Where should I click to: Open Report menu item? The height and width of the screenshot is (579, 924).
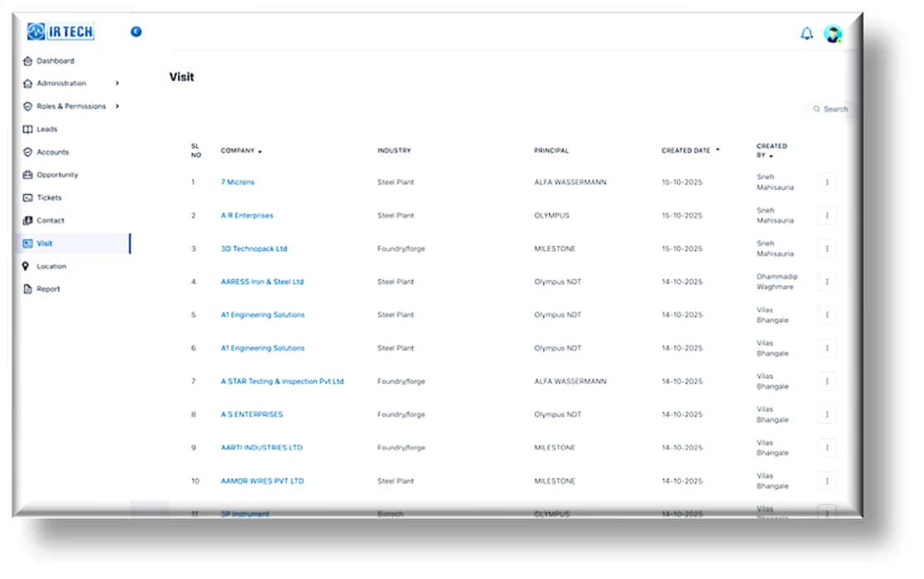[48, 289]
